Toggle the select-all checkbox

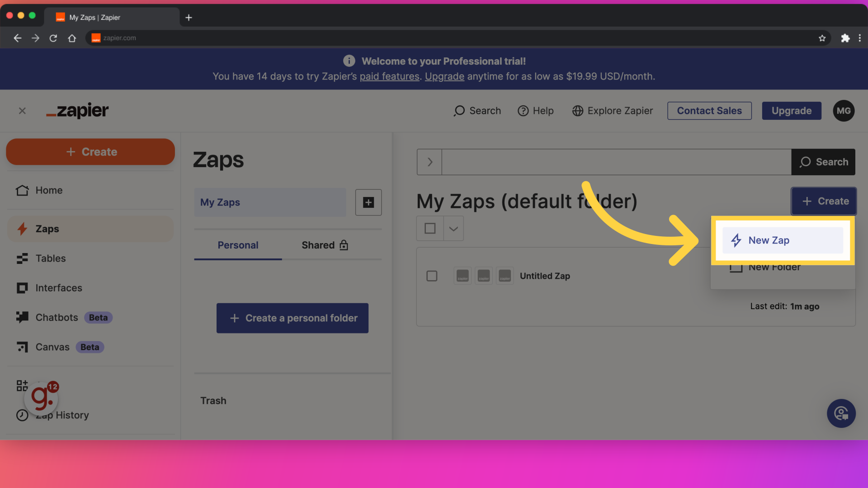pos(430,229)
